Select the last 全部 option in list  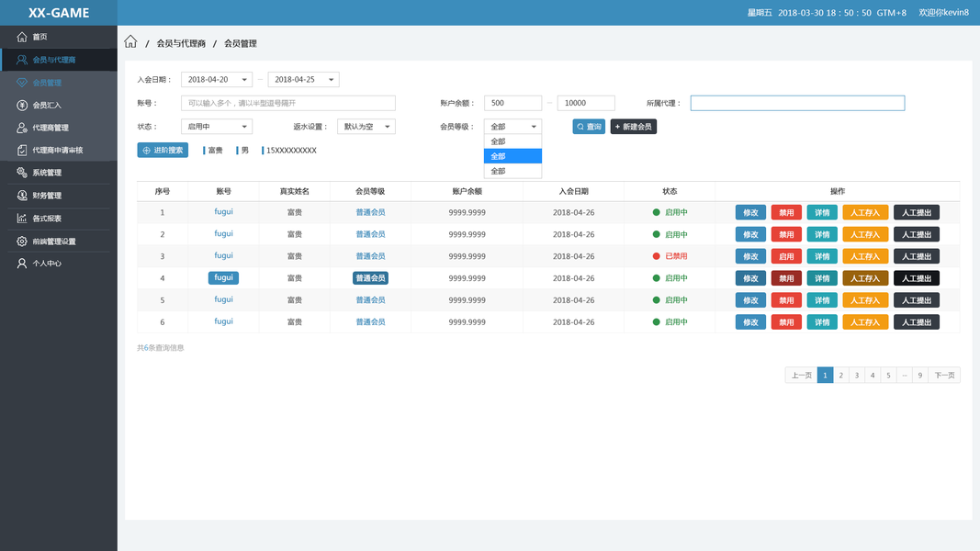513,171
